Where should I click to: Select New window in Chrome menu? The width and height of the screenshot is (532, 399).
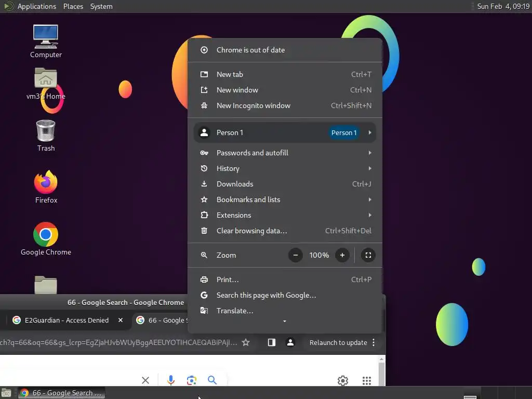tap(285, 90)
